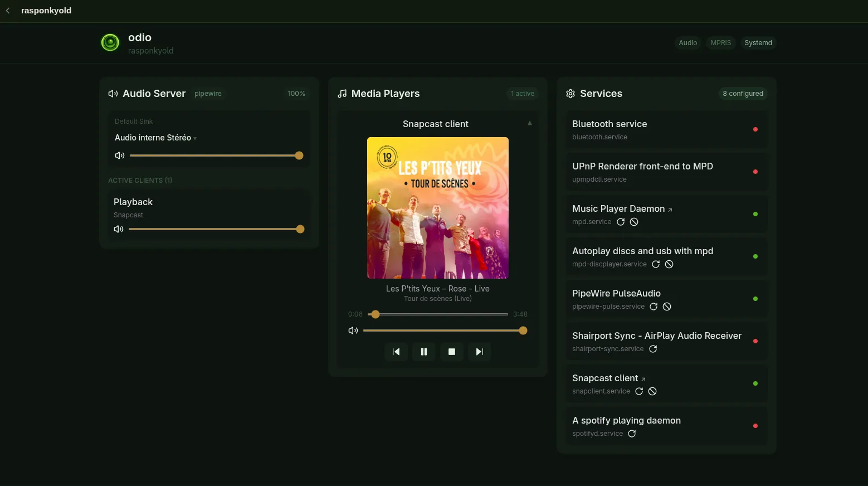Click the 100% badge in Audio Server

tap(296, 94)
